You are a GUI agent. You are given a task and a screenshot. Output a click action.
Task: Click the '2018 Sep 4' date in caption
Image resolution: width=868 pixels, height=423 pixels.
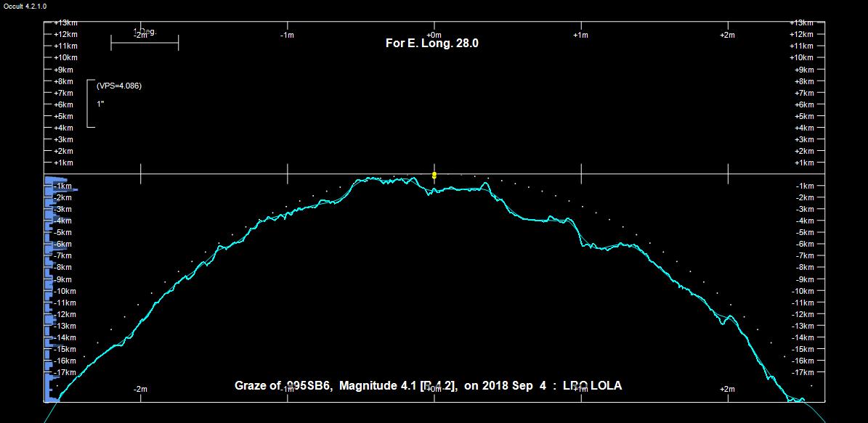[514, 386]
